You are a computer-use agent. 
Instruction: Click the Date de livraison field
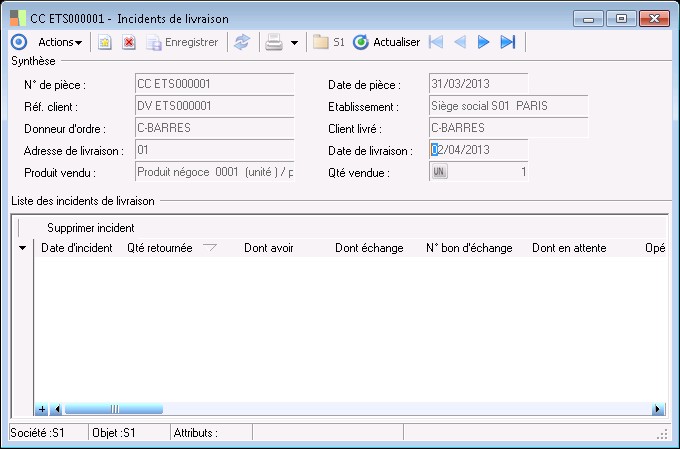478,150
